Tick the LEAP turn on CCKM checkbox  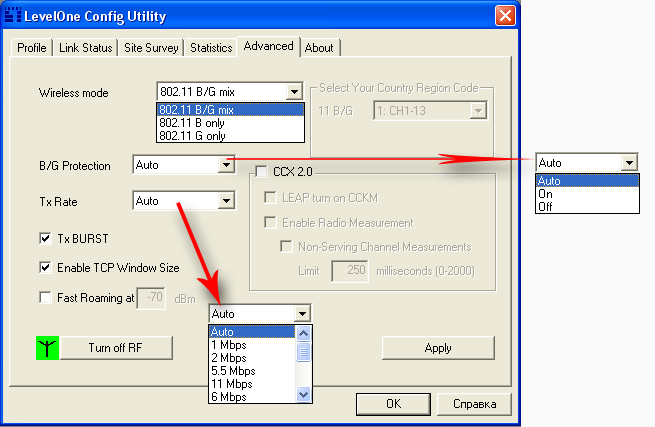click(x=270, y=198)
